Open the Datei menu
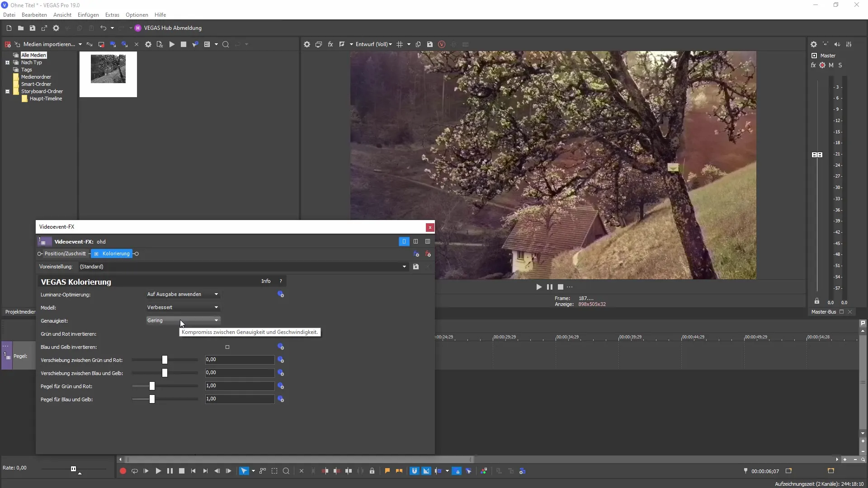 [x=9, y=15]
